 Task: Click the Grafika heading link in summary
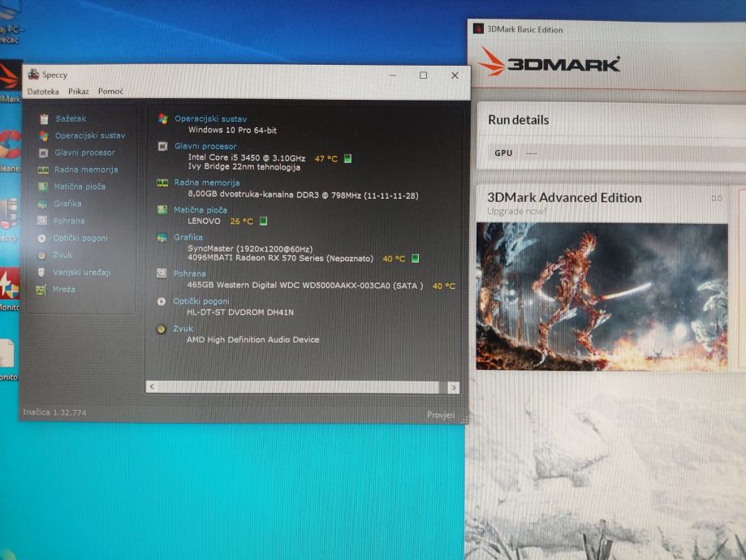188,237
